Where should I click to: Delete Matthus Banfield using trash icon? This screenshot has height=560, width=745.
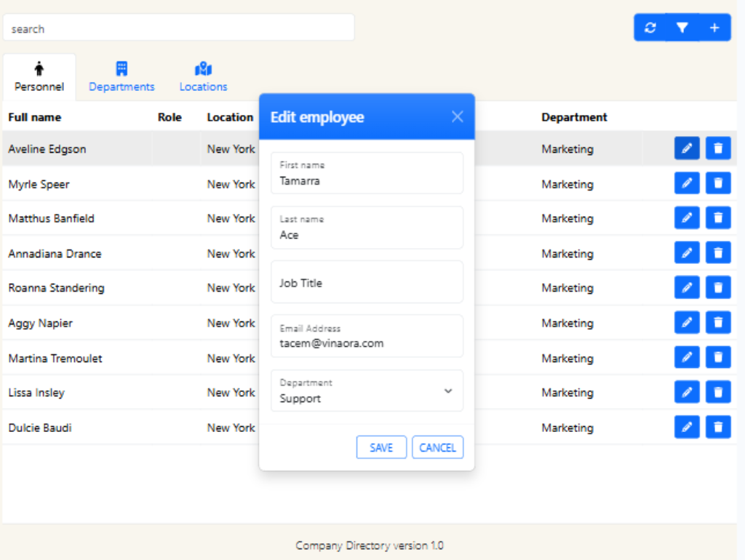(x=718, y=217)
